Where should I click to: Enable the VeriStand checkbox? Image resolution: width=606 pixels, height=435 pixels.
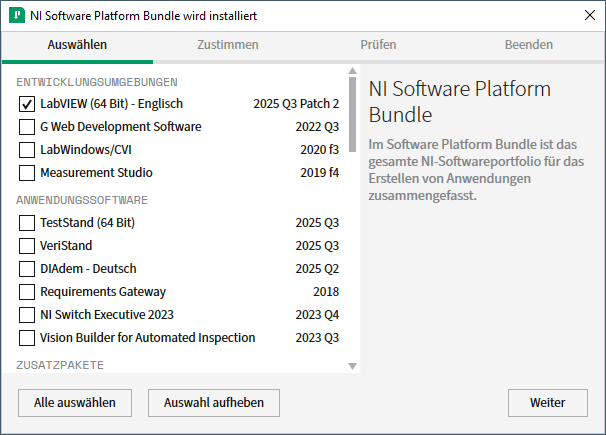27,246
